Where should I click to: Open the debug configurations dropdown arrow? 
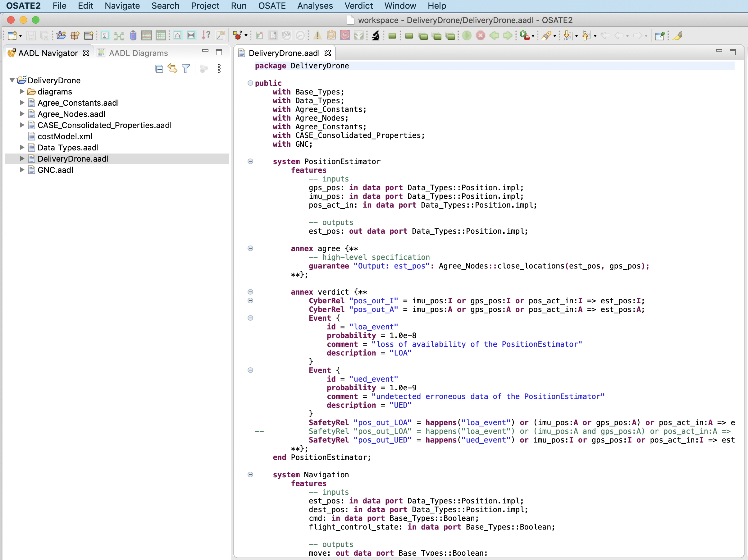pos(246,35)
